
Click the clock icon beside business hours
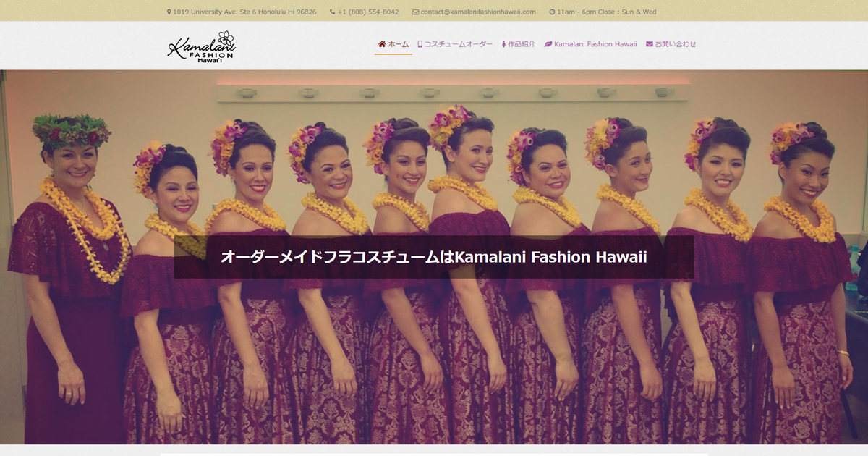[x=552, y=12]
